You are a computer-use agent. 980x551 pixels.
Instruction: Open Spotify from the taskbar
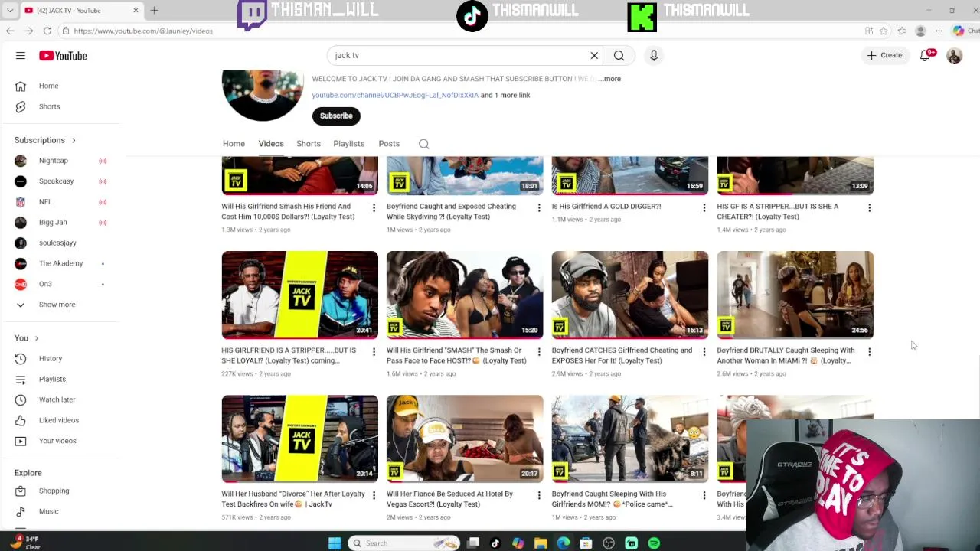pos(654,543)
